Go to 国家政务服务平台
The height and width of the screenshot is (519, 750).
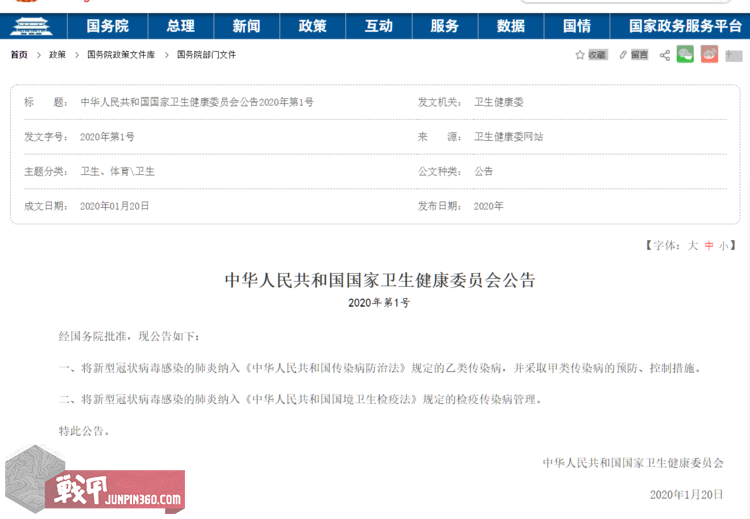[x=685, y=26]
